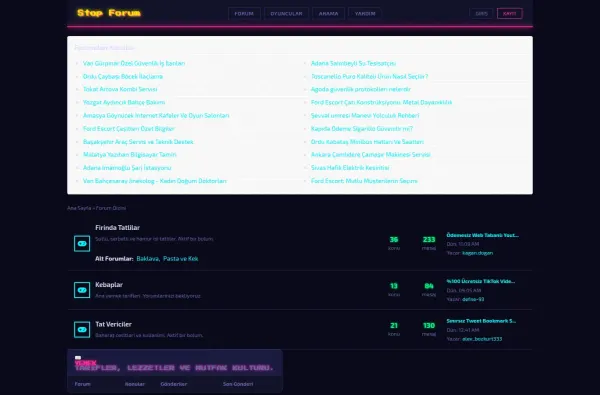Click the Giriş login button
Screen dimensions: 600x395
(x=481, y=13)
